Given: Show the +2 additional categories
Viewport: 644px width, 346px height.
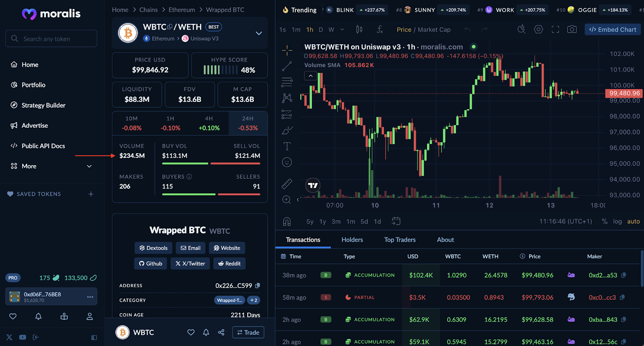Looking at the screenshot, I should (253, 300).
